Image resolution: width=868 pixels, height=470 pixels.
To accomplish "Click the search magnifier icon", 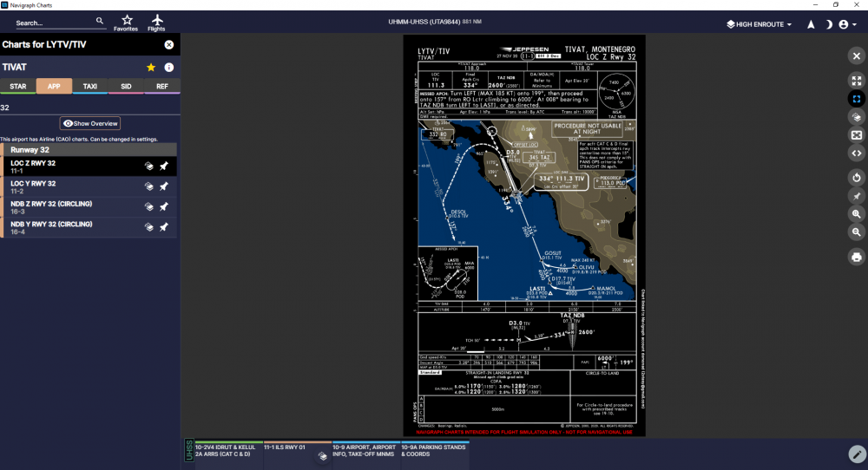I will pos(100,21).
